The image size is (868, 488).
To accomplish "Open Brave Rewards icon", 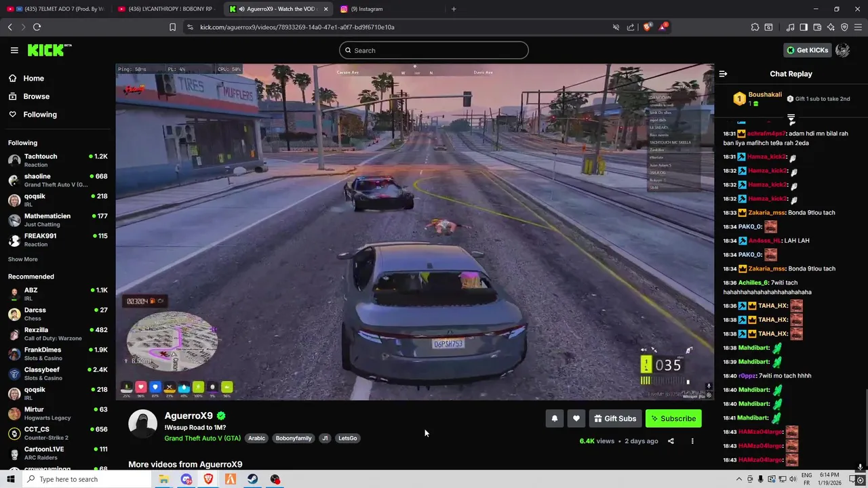I will pos(663,27).
